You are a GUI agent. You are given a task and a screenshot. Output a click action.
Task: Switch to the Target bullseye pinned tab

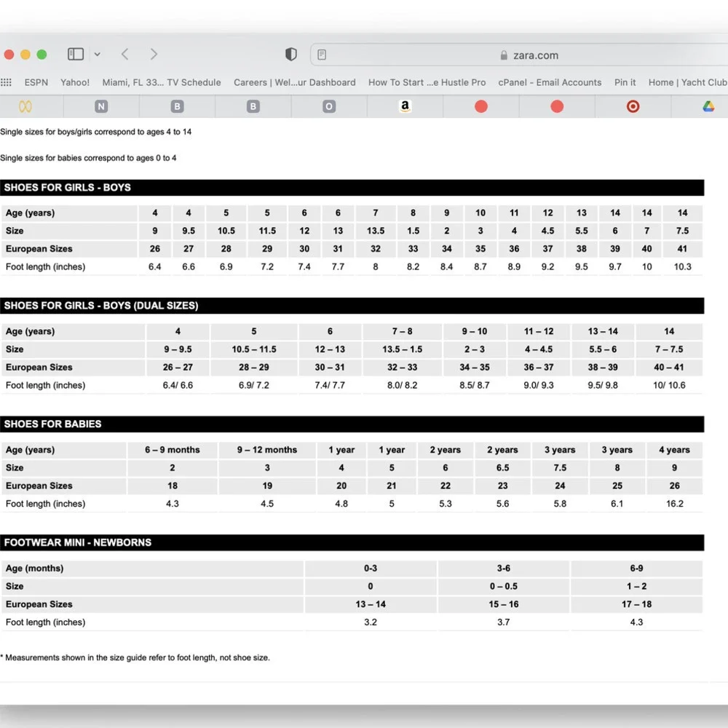pos(633,107)
